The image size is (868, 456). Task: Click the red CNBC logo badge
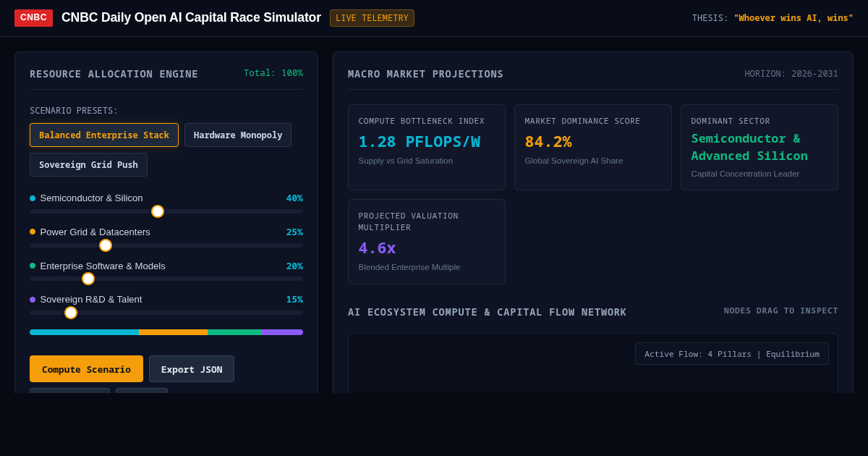(33, 18)
